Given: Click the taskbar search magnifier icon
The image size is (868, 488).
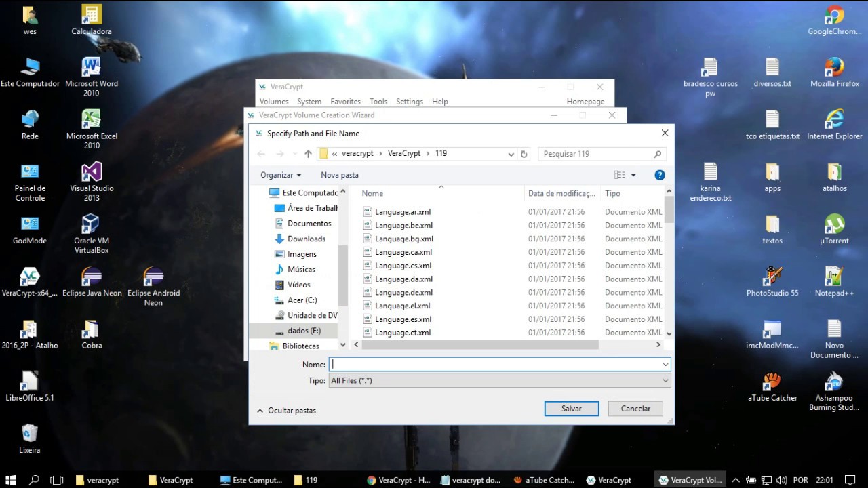Looking at the screenshot, I should click(34, 480).
